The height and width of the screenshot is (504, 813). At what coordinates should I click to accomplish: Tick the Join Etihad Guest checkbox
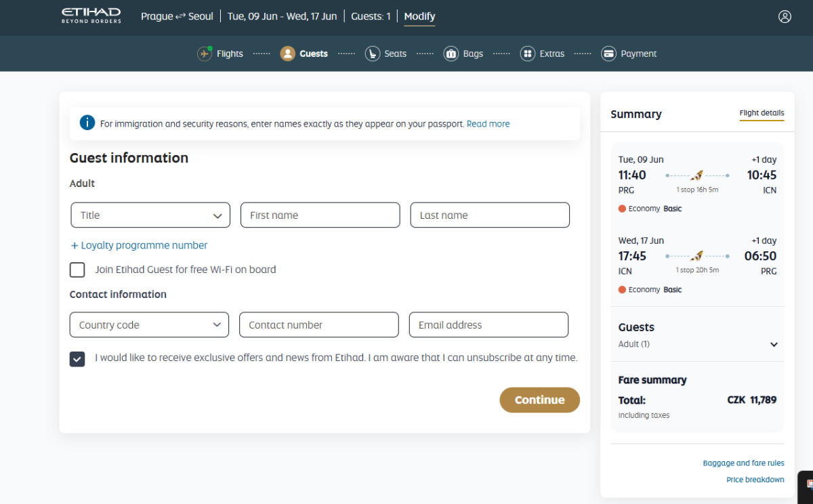(x=77, y=270)
